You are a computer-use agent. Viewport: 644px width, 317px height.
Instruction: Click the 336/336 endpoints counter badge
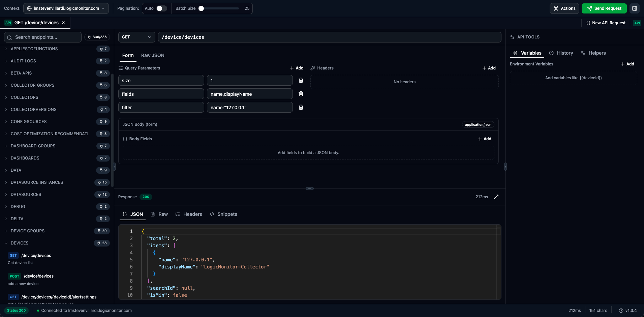(x=97, y=37)
